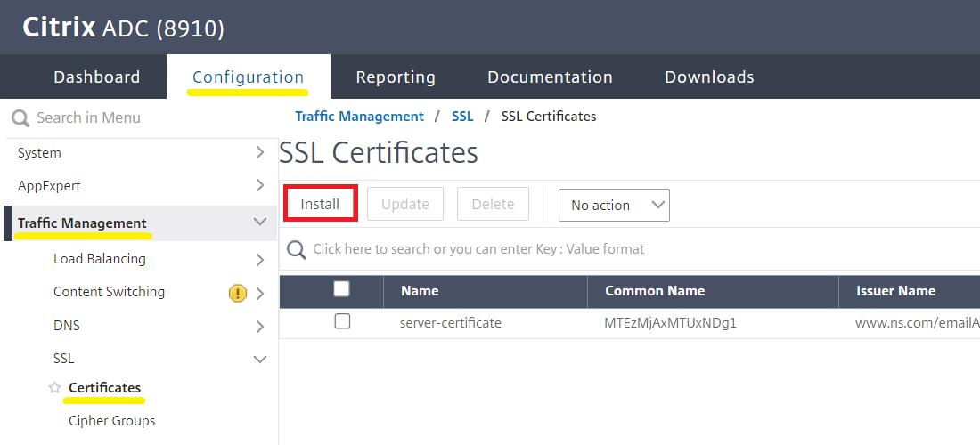The width and height of the screenshot is (980, 445).
Task: Select Certificates in the SSL menu
Action: (104, 387)
